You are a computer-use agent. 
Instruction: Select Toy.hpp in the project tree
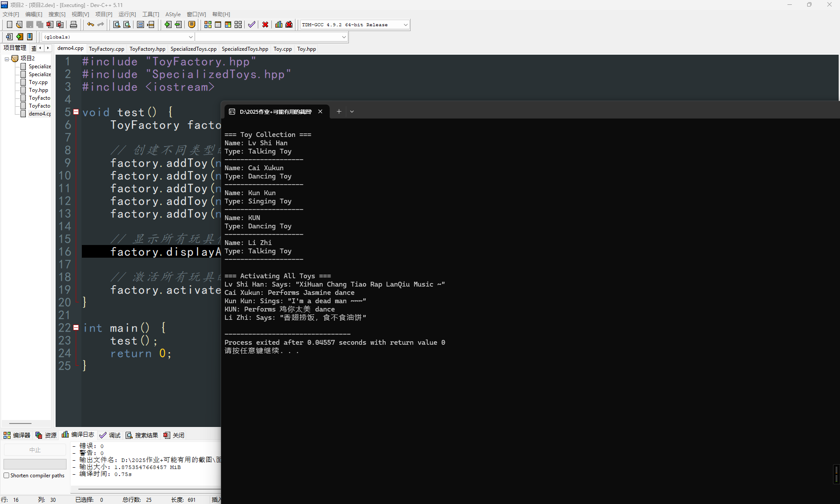pyautogui.click(x=39, y=90)
